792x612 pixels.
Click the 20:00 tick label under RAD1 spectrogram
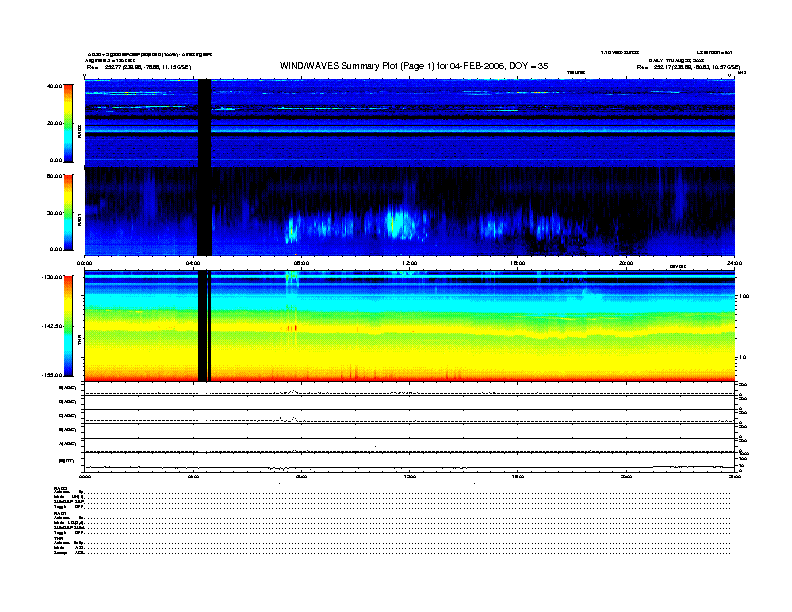[x=626, y=263]
